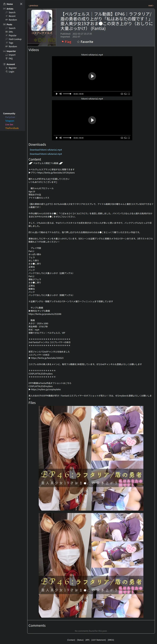Screen dimensions: 157x644
Task: Click the Flag icon button
Action: pyautogui.click(x=66, y=42)
